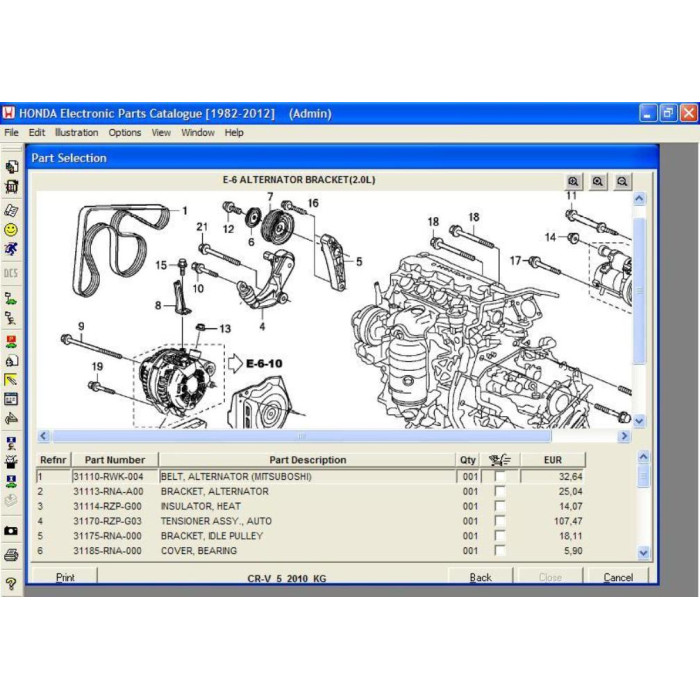Image resolution: width=700 pixels, height=700 pixels.
Task: Click the price 107,47 cell
Action: (568, 521)
